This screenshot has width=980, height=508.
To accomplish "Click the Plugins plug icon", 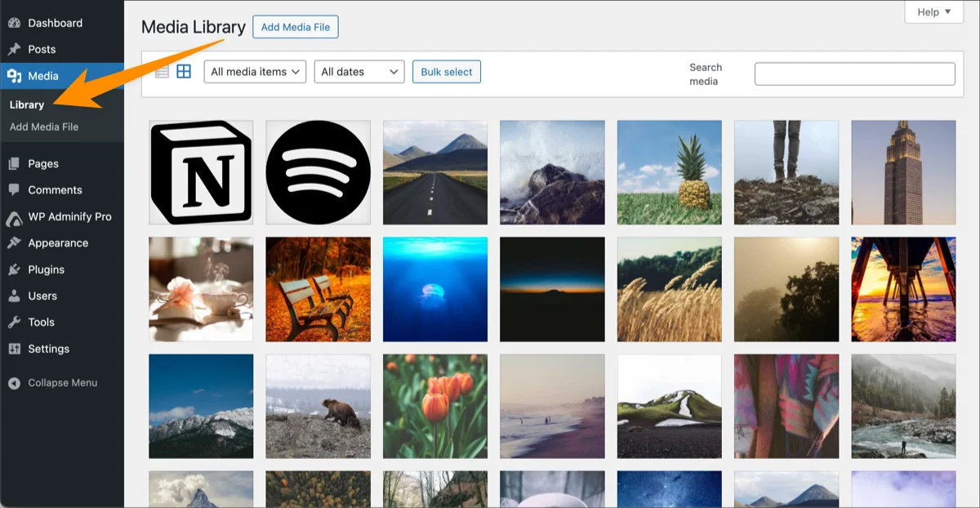I will (x=14, y=270).
